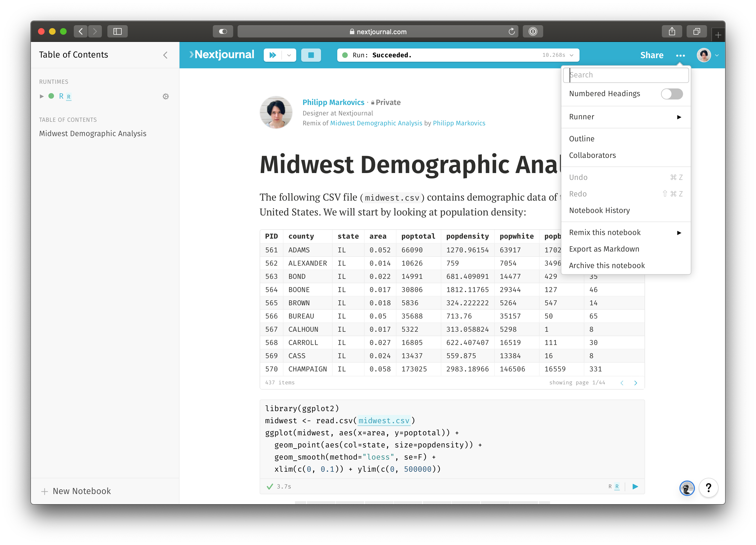Focus the Search field in menu
This screenshot has height=545, width=756.
point(626,75)
